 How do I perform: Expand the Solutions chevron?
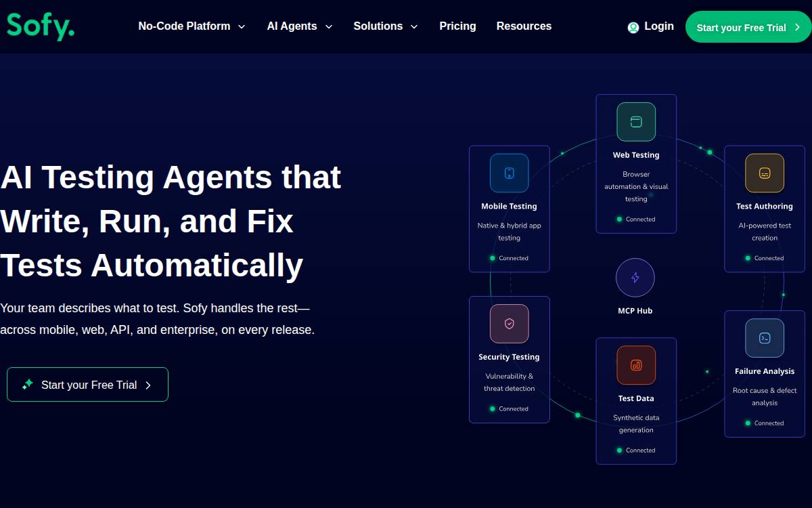click(414, 27)
